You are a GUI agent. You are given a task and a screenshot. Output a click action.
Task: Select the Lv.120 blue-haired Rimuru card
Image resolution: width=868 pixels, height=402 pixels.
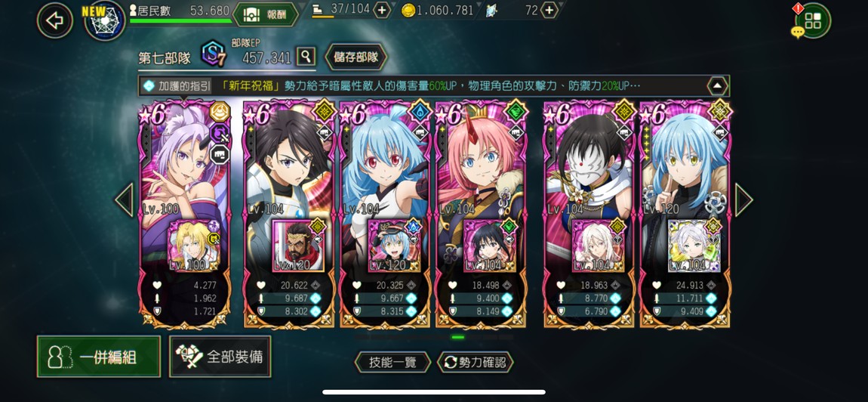[685, 214]
